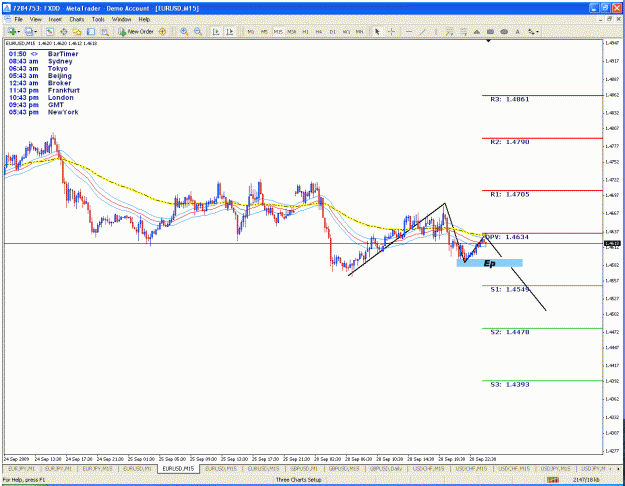Select the triangle shape tool
625x486 pixels.
[477, 31]
